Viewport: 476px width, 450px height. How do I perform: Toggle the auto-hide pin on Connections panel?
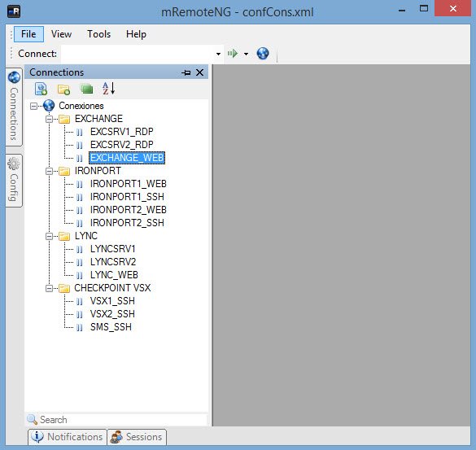(186, 72)
